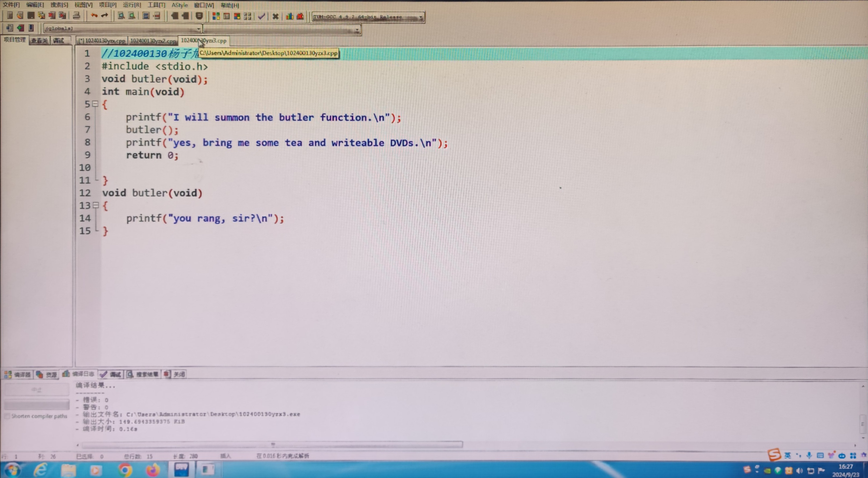This screenshot has height=478, width=868.
Task: Click the compile log horizontal scrollbar
Action: coord(272,445)
